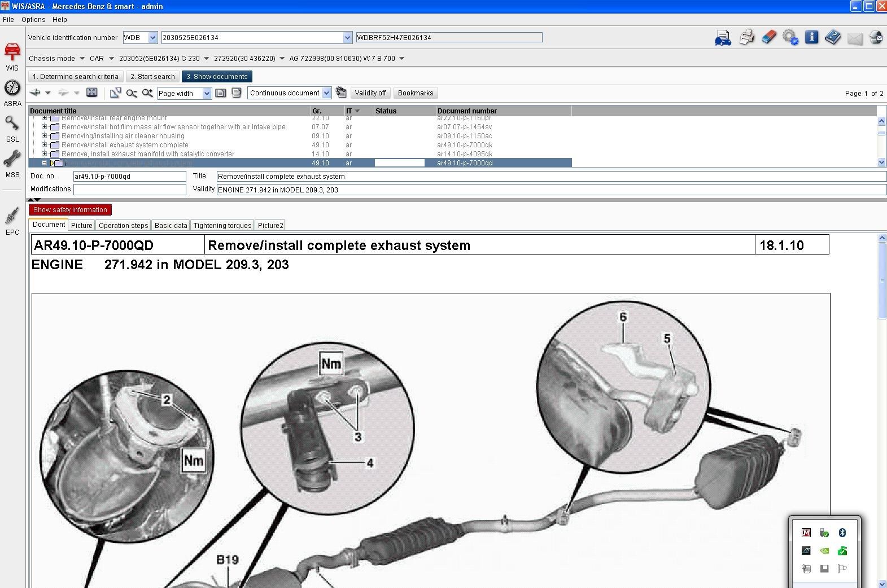Open the File menu

pos(8,20)
